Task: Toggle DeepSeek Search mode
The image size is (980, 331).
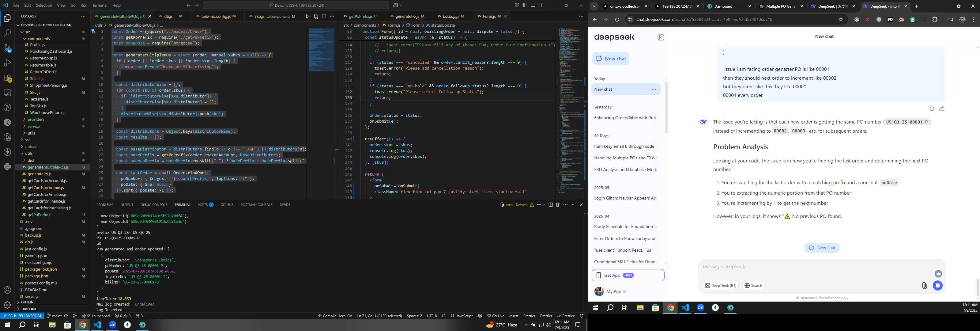Action: [x=753, y=286]
